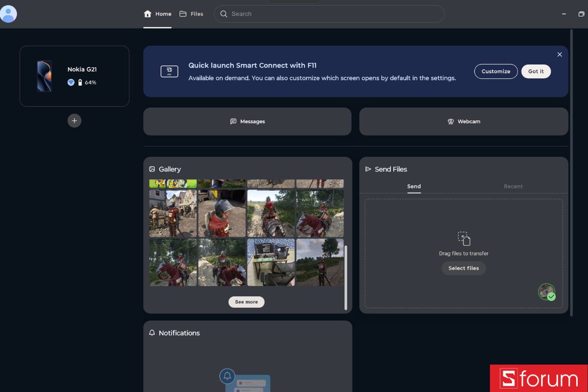Open the Webcam feature
The height and width of the screenshot is (392, 588).
464,122
